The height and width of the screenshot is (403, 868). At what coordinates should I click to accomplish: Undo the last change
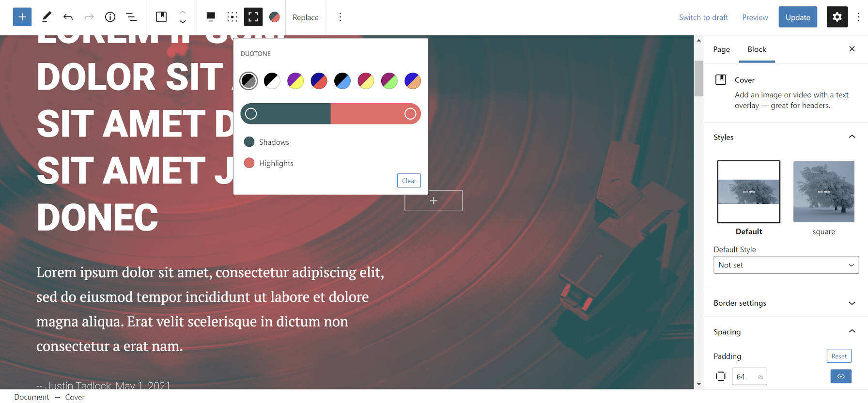pos(68,17)
